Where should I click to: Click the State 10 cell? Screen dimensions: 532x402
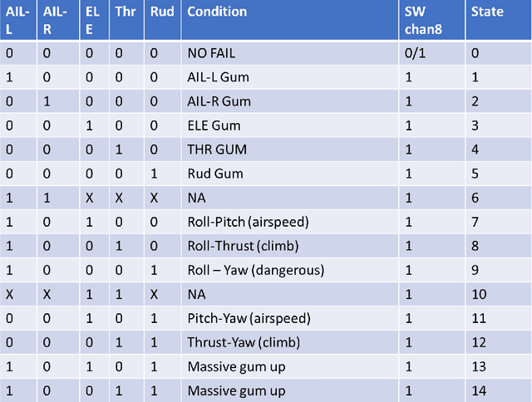[478, 294]
